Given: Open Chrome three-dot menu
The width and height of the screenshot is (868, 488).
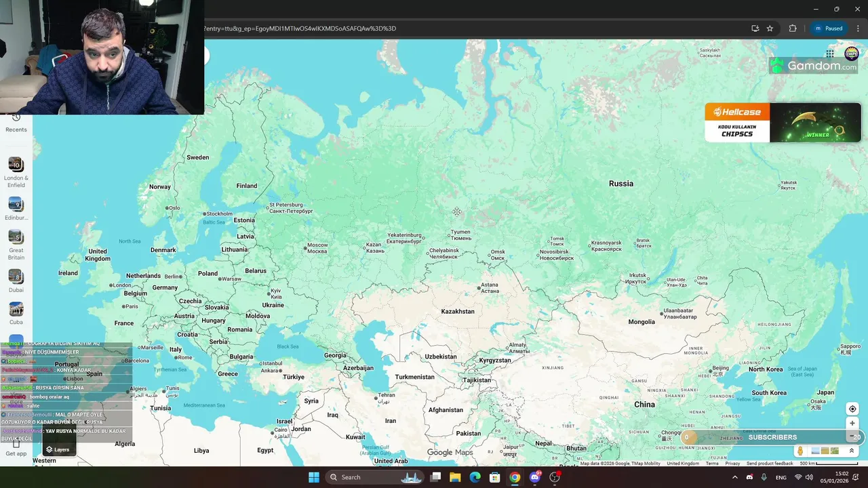Looking at the screenshot, I should (858, 28).
